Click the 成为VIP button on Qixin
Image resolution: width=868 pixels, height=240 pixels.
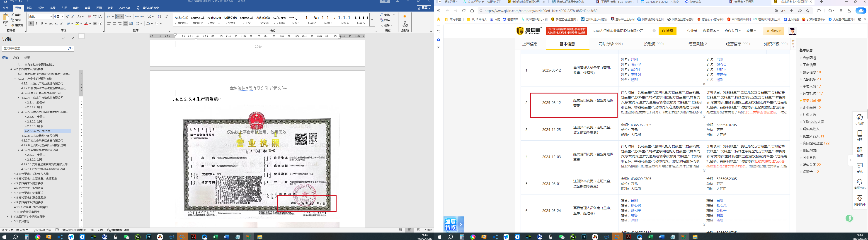774,31
